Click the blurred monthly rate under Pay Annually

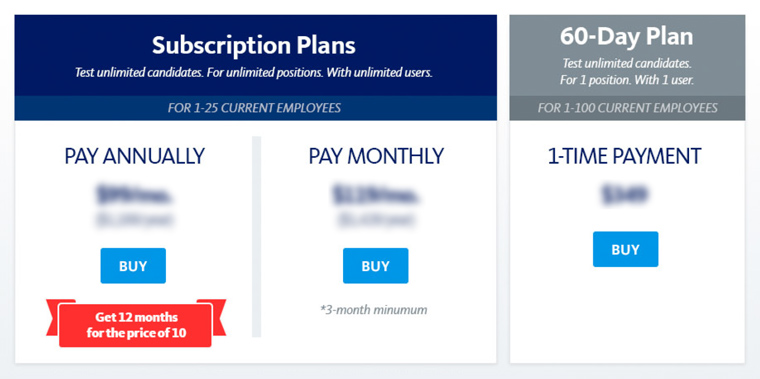(135, 195)
